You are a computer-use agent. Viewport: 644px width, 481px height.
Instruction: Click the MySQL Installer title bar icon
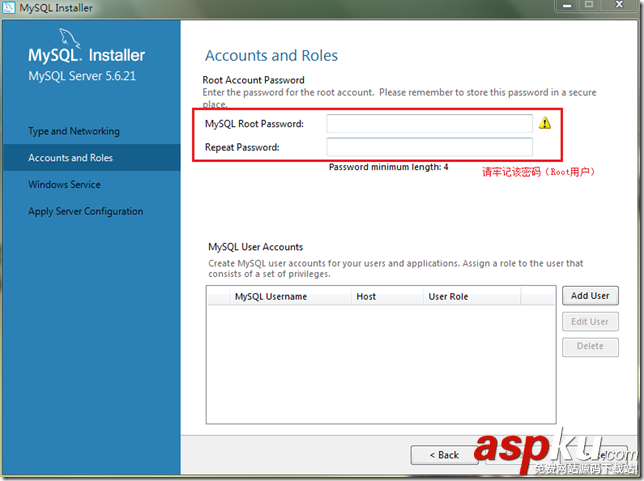(x=9, y=7)
